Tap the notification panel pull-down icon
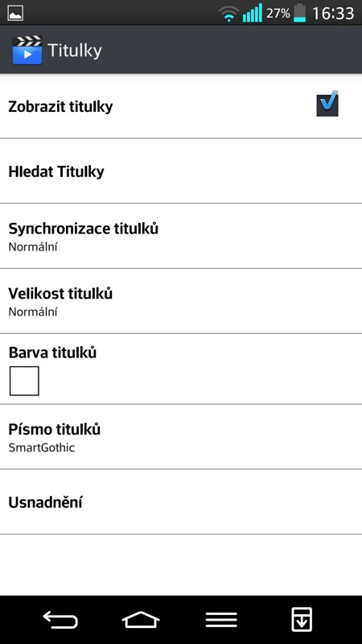 pyautogui.click(x=302, y=619)
